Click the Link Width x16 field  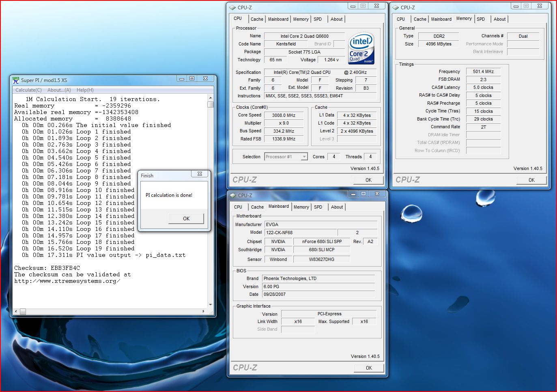pyautogui.click(x=298, y=321)
